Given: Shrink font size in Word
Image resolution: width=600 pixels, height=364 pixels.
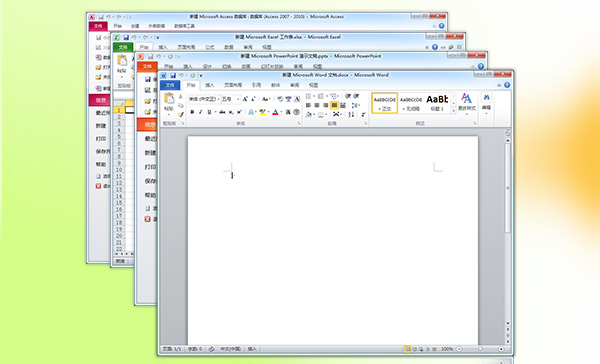Looking at the screenshot, I should tap(253, 99).
